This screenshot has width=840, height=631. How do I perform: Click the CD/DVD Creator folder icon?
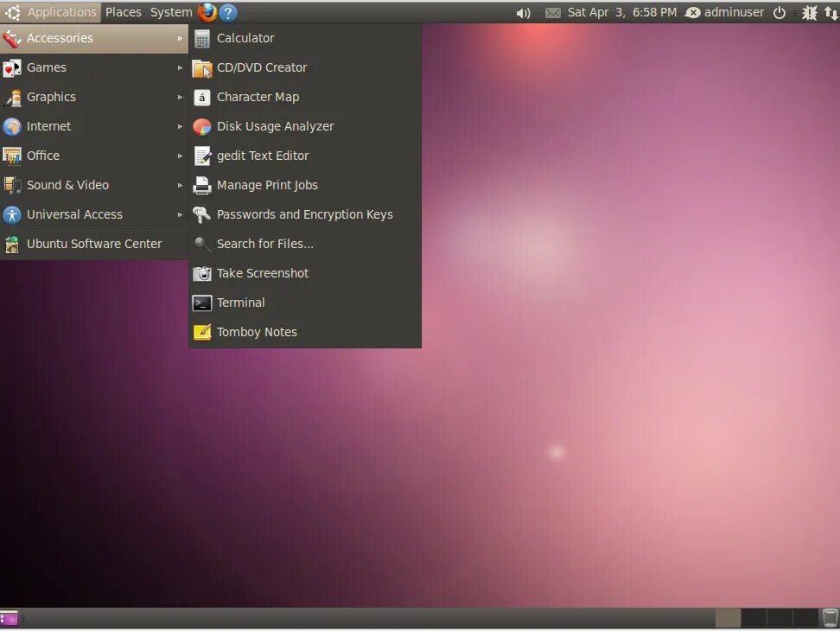coord(202,68)
